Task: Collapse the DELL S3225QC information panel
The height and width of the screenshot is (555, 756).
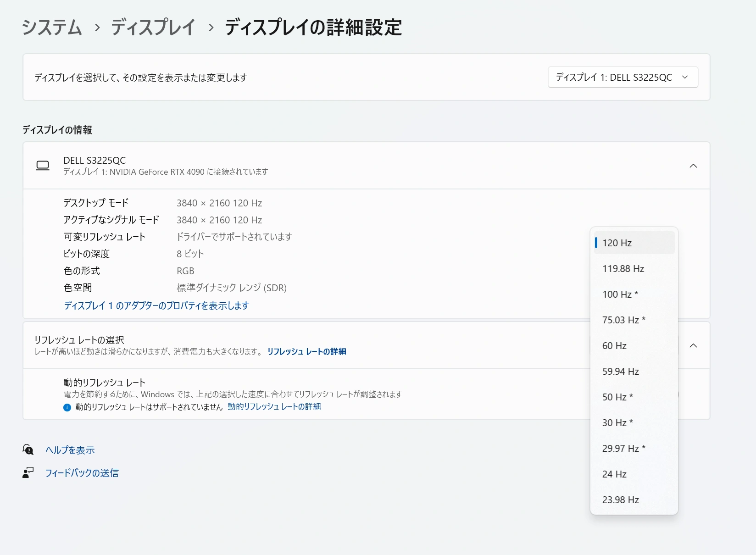Action: [693, 166]
